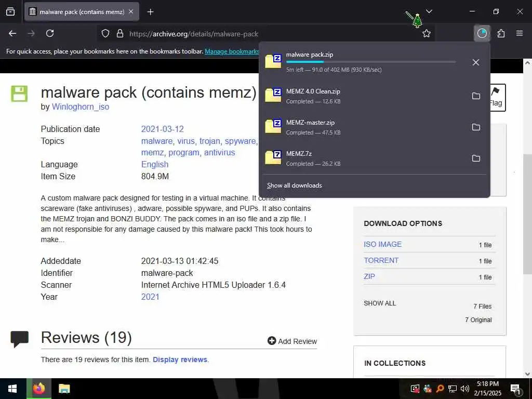Download the ISO IMAGE option
Viewport: 532px width, 399px height.
pos(382,244)
